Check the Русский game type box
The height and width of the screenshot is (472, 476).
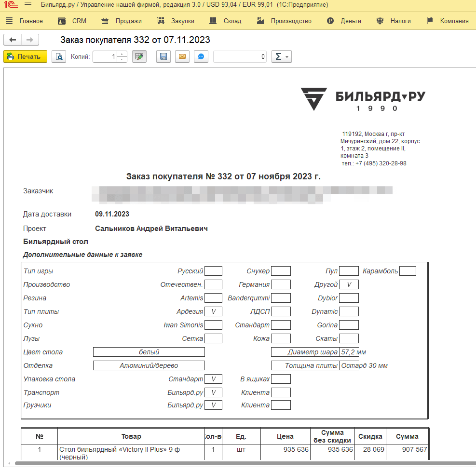[213, 271]
